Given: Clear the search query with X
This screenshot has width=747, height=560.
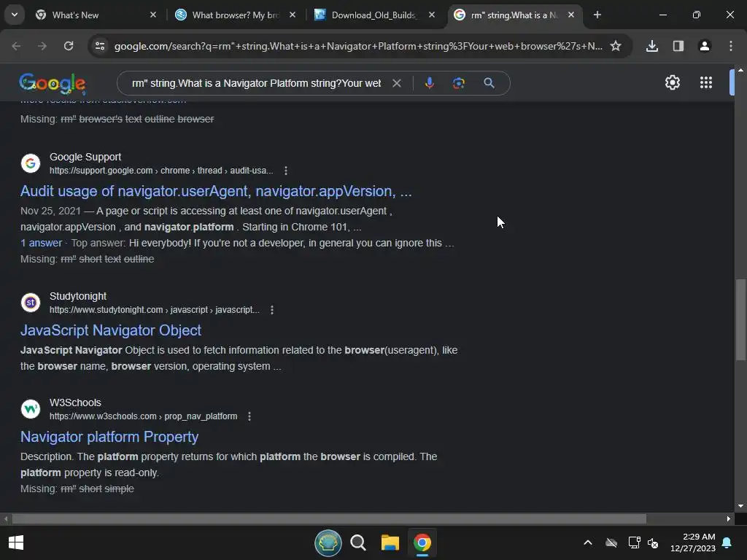Looking at the screenshot, I should coord(396,83).
